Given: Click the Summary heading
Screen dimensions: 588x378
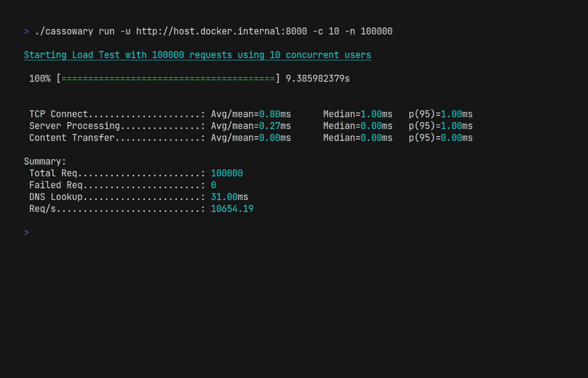Looking at the screenshot, I should [x=45, y=161].
